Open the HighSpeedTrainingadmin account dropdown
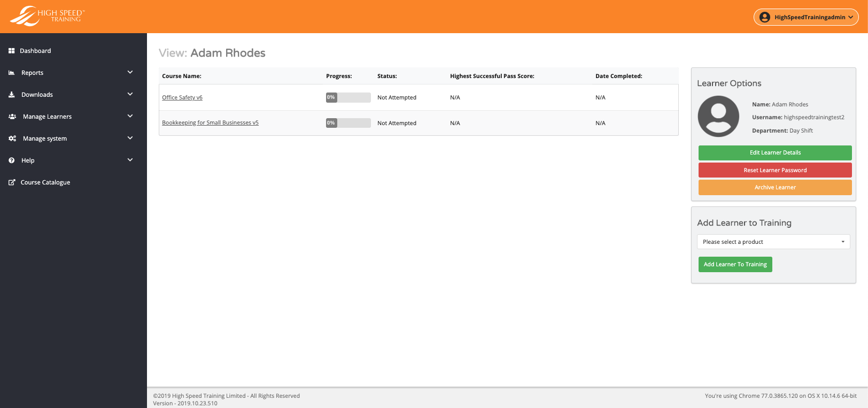This screenshot has width=868, height=408. click(x=806, y=17)
